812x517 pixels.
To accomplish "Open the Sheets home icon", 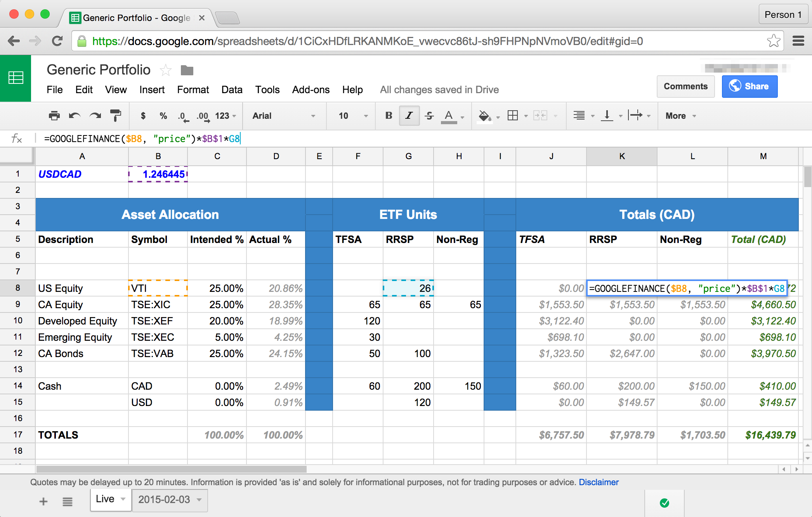I will 16,78.
